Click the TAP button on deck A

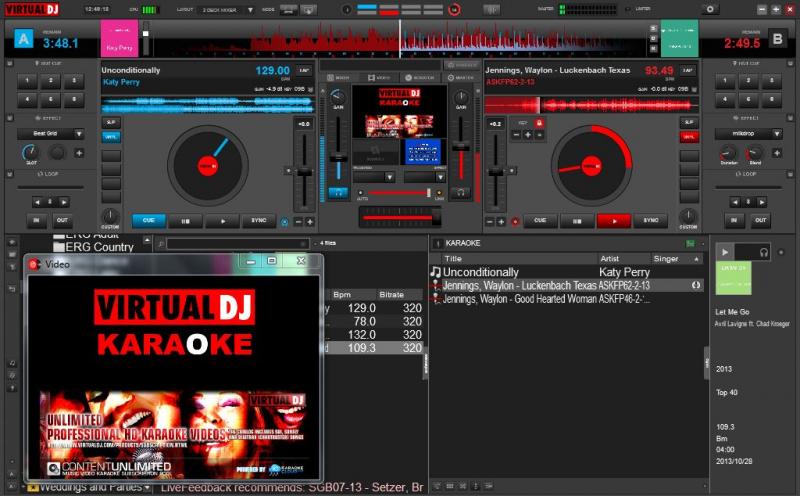tap(304, 70)
